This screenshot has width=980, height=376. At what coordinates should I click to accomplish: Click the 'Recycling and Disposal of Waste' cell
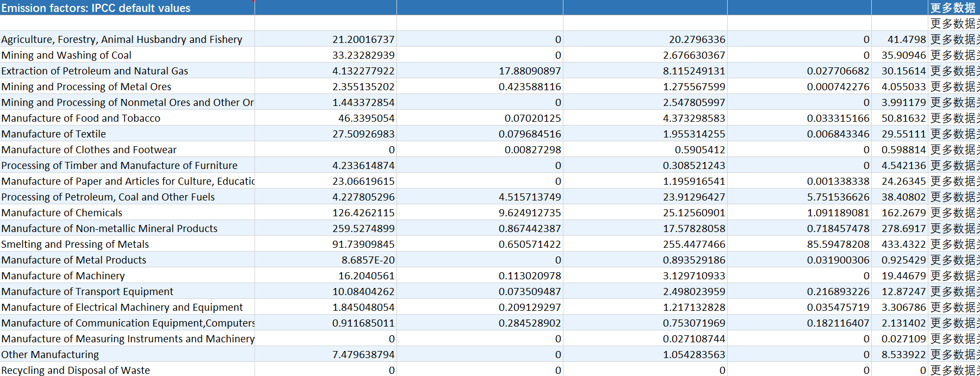point(127,370)
